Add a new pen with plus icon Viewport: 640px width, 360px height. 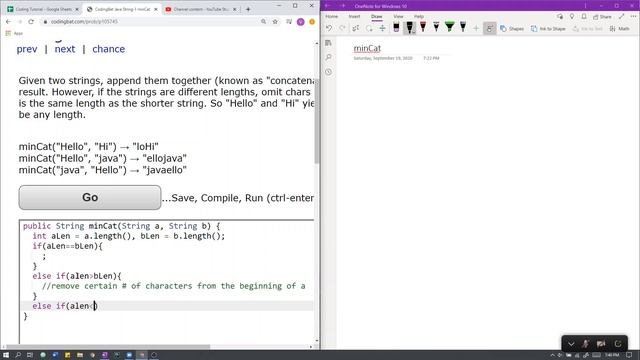(x=476, y=28)
